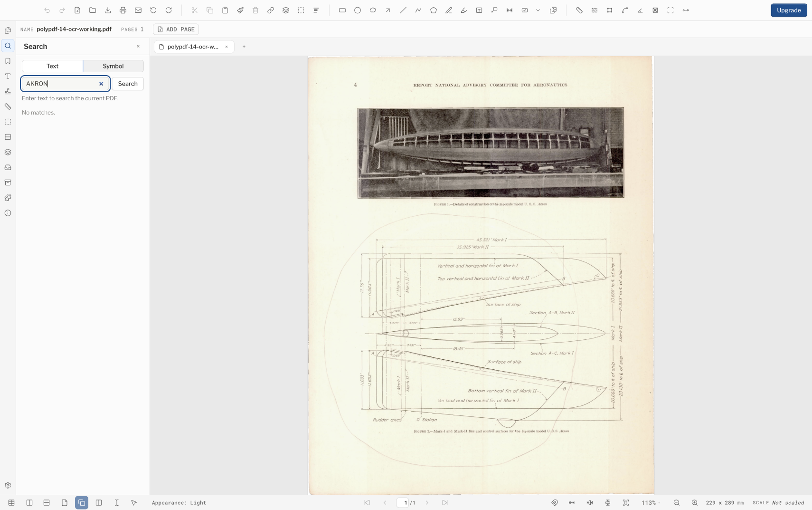812x510 pixels.
Task: Click the zoom out magnifier
Action: point(677,502)
